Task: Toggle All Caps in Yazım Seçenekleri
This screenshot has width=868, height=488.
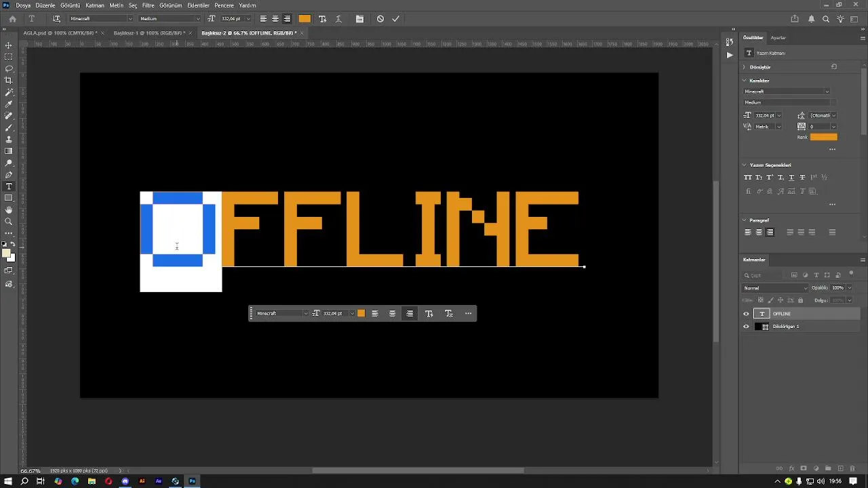Action: [748, 178]
